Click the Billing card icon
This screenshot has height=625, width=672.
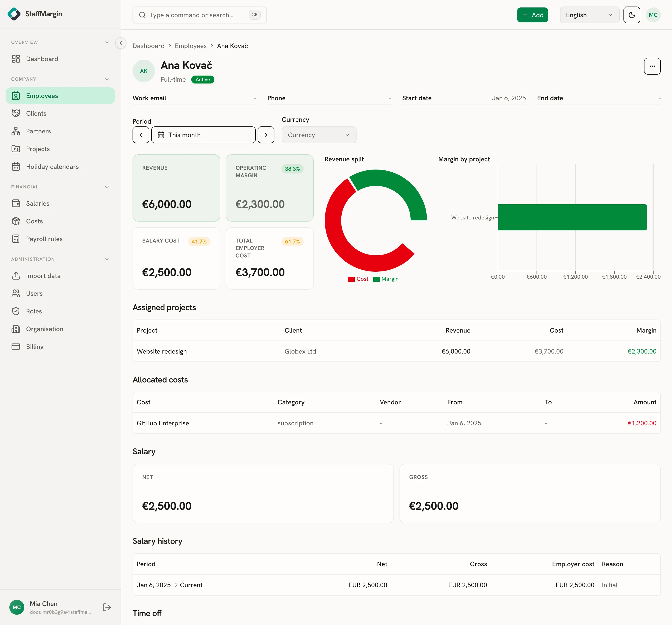16,347
